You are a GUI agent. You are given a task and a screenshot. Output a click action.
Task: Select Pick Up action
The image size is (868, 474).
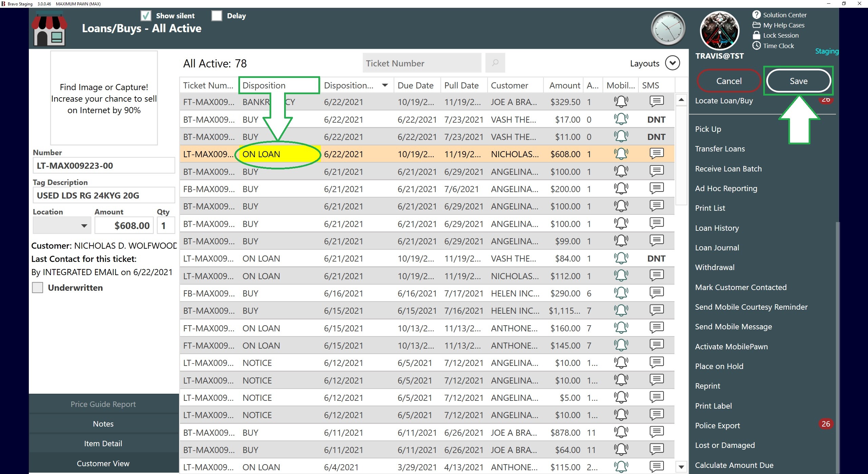(708, 129)
